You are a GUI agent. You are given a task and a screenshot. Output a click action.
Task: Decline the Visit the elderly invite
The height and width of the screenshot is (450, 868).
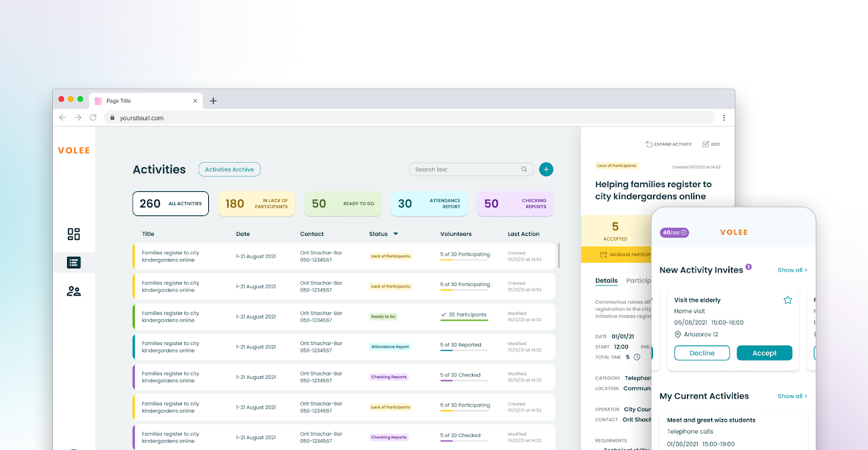(x=702, y=353)
